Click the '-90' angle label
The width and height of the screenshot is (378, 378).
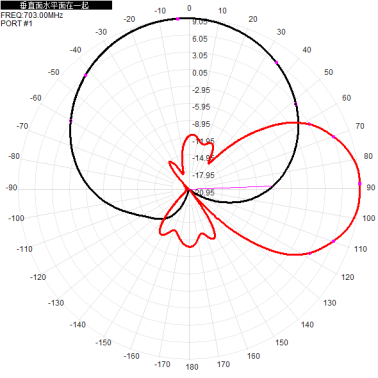11,188
